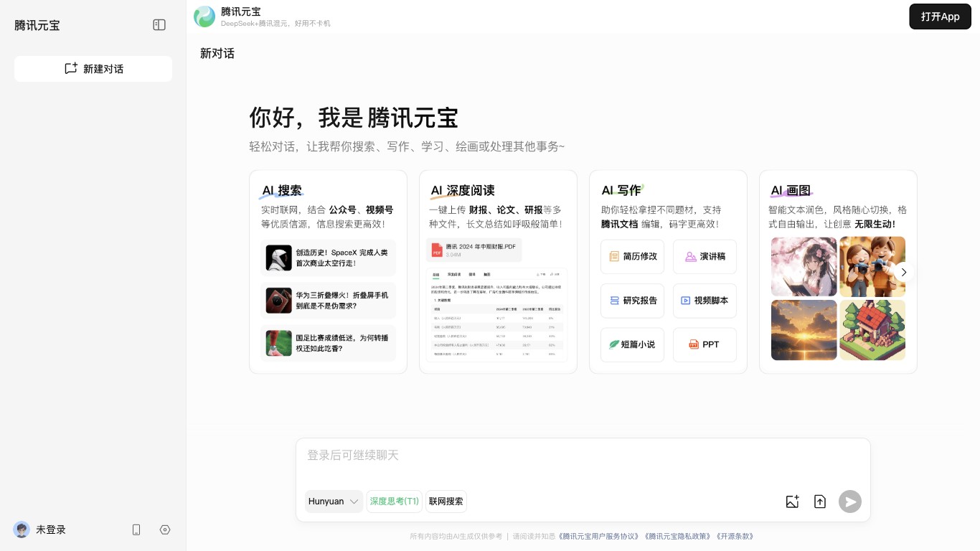Image resolution: width=980 pixels, height=551 pixels.
Task: Click the file upload icon near send button
Action: point(820,501)
